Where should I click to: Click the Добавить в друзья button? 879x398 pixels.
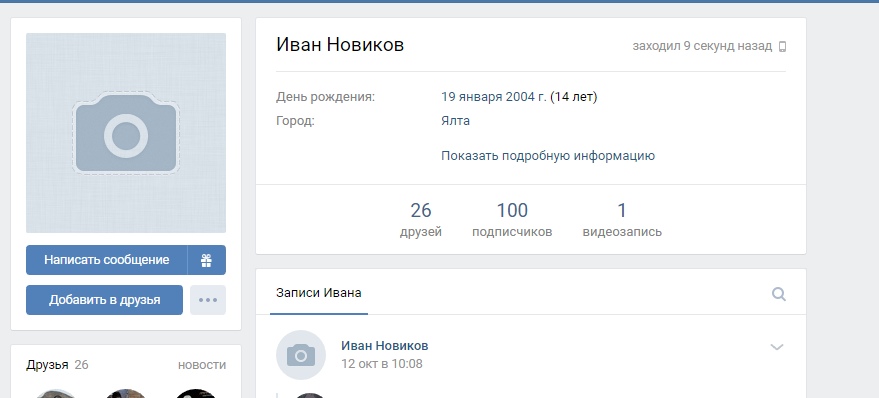pos(104,300)
